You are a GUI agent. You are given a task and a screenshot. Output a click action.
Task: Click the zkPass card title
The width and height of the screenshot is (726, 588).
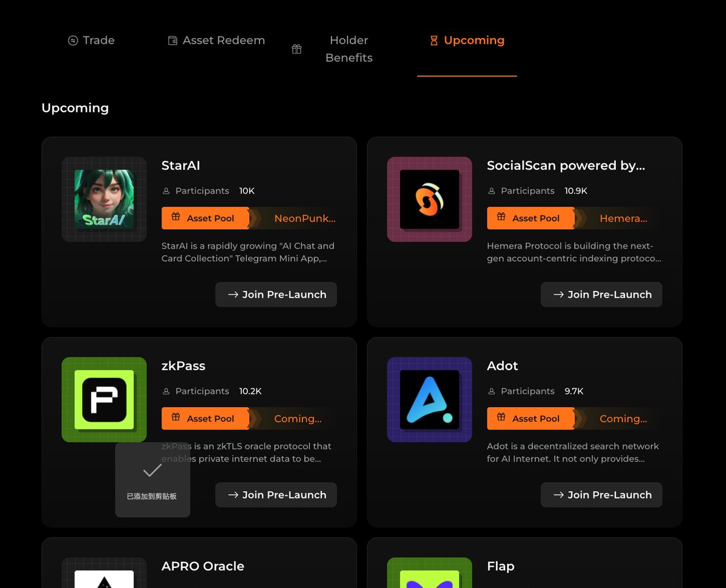[183, 366]
